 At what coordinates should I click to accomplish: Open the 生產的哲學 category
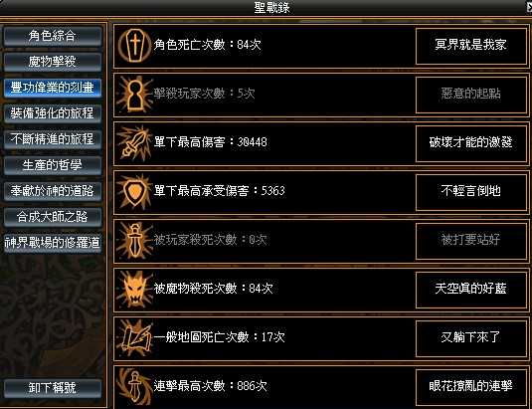click(53, 165)
